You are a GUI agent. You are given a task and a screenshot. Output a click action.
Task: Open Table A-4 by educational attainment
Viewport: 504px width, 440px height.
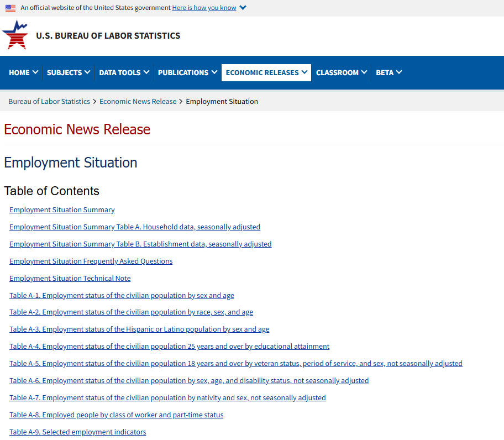[x=170, y=346]
